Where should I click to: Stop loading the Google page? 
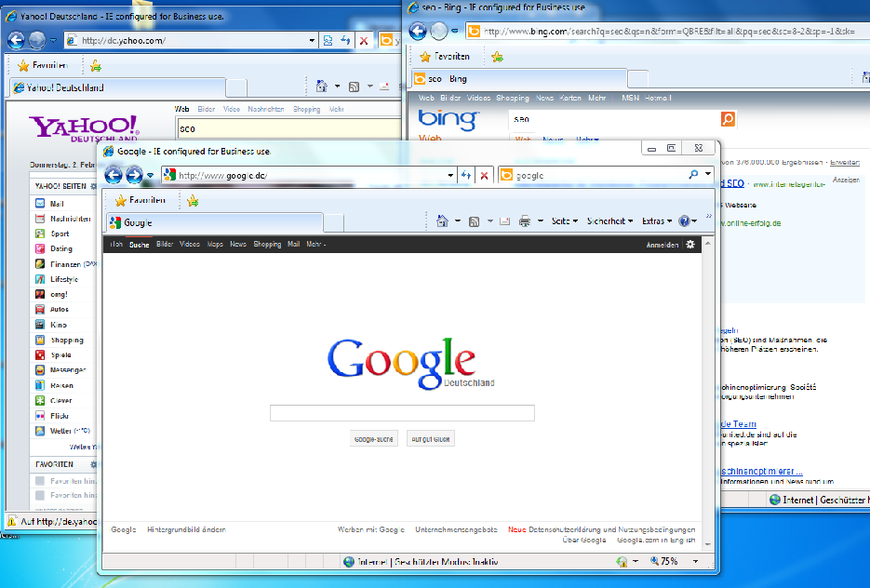[485, 175]
